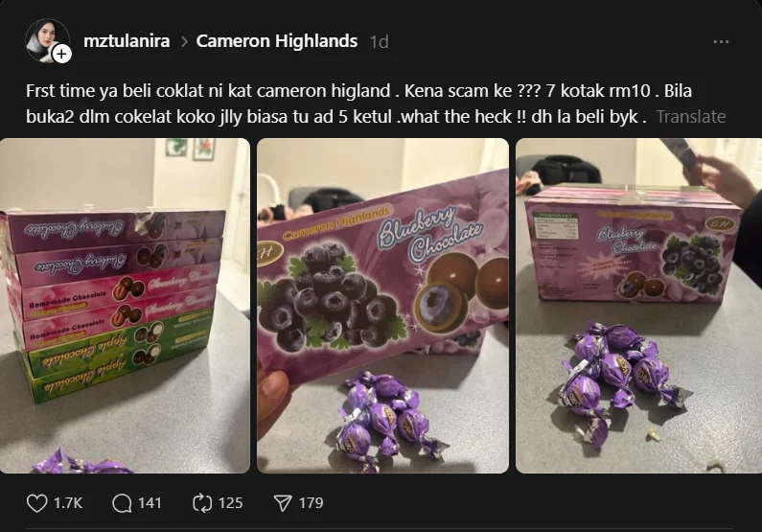Click the 125 reposts count
Image resolution: width=762 pixels, height=532 pixels.
coord(230,503)
